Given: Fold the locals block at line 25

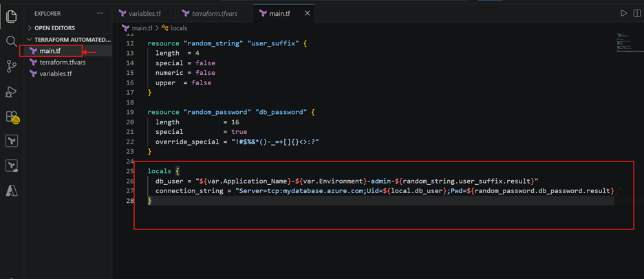Looking at the screenshot, I should click(141, 170).
